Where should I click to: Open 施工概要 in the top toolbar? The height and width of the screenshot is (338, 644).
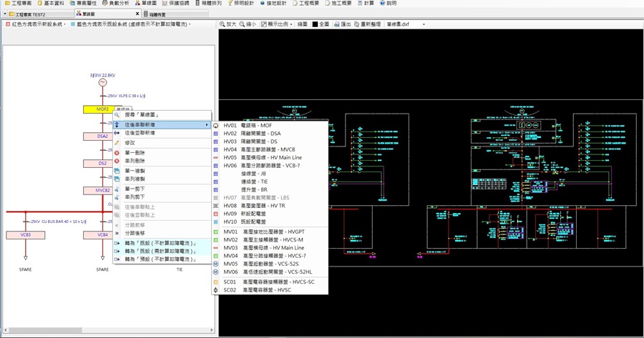tap(338, 3)
